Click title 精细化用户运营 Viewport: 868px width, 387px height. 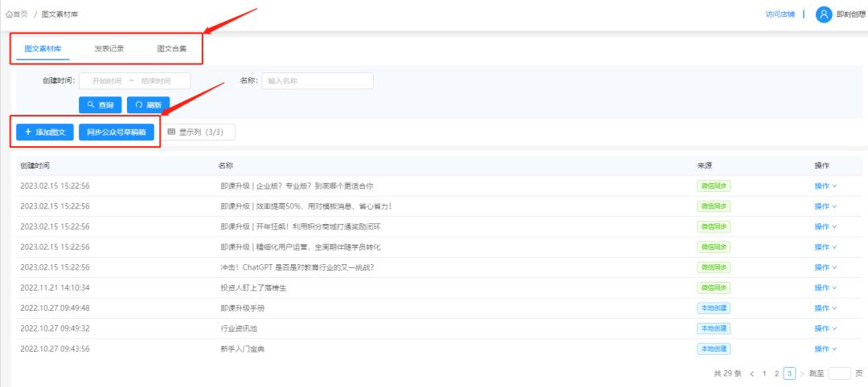pyautogui.click(x=301, y=247)
